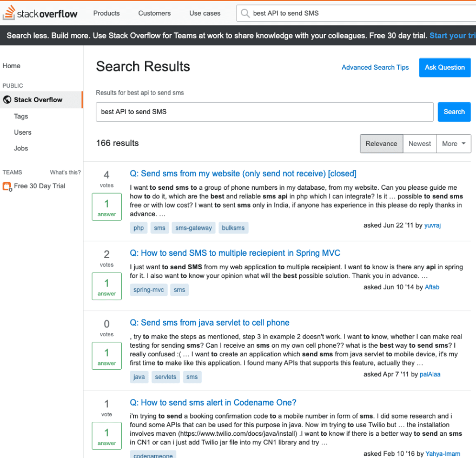Open user profile palAlaa
The width and height of the screenshot is (476, 458).
tap(430, 374)
